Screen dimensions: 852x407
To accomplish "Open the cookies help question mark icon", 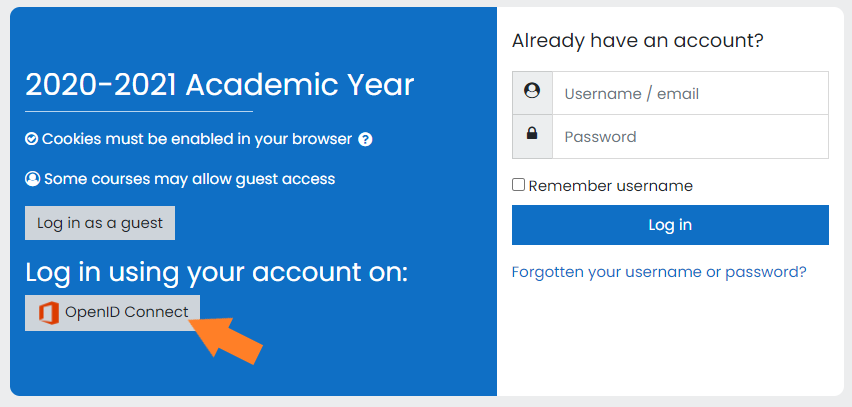I will 366,140.
